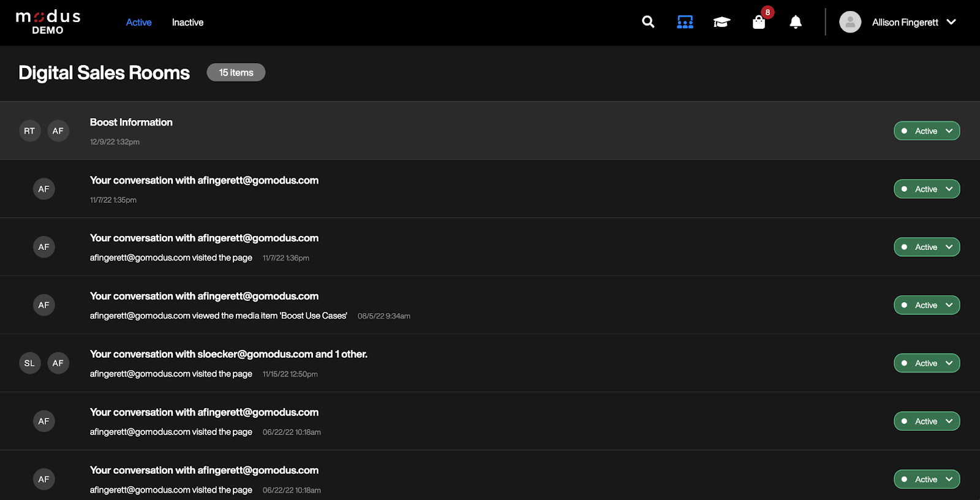Click the Modus Demo logo
This screenshot has width=980, height=500.
(48, 22)
